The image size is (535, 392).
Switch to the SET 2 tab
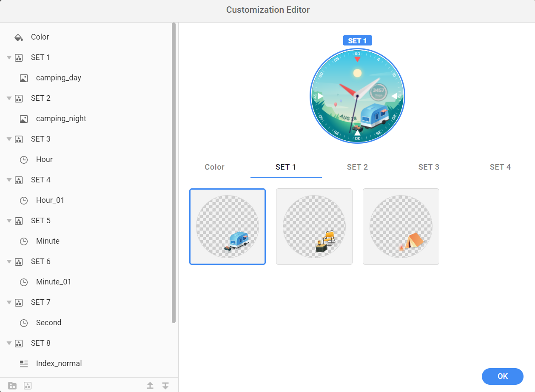point(357,167)
